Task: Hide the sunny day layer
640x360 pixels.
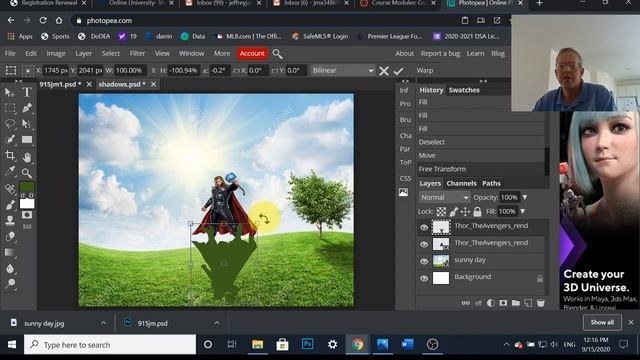Action: [424, 261]
